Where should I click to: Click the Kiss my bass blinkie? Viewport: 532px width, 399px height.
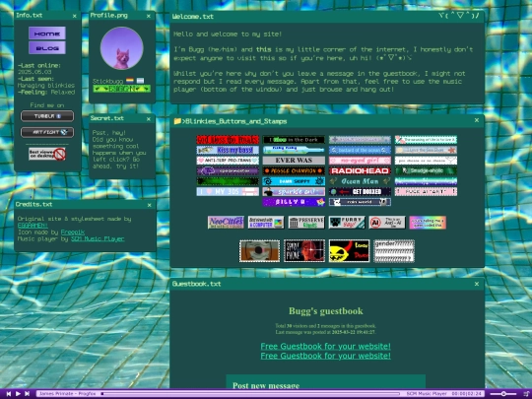click(228, 150)
